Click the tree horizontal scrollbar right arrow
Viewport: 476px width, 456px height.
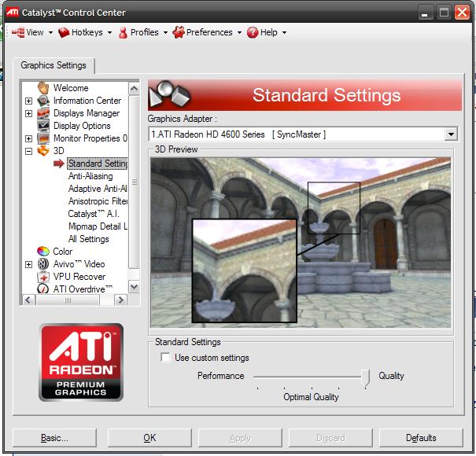[x=121, y=300]
